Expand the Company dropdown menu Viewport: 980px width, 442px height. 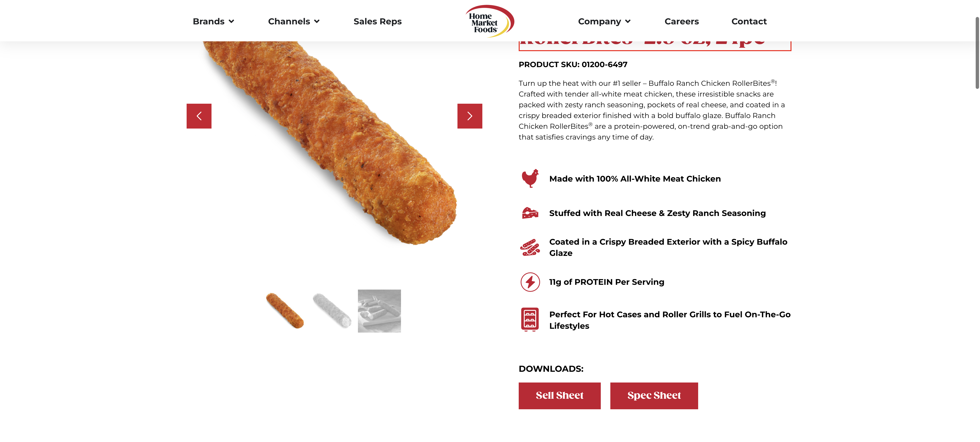pyautogui.click(x=604, y=22)
